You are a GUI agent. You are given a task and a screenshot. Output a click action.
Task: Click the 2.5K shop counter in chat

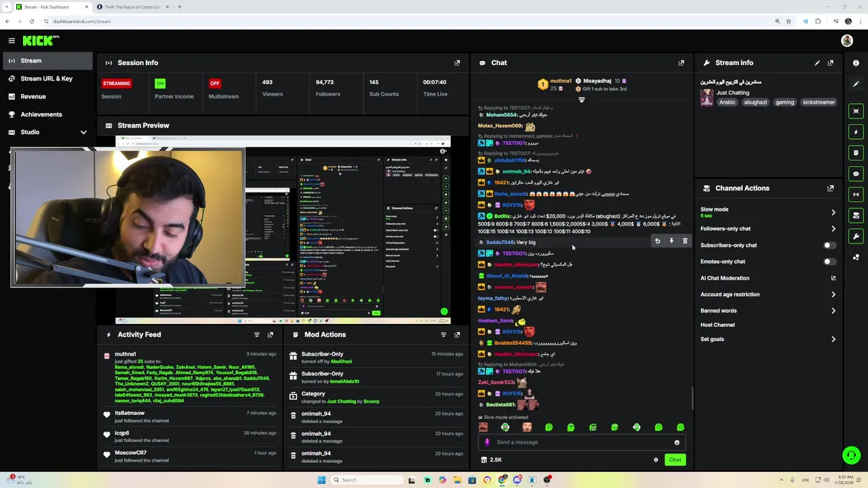point(491,460)
